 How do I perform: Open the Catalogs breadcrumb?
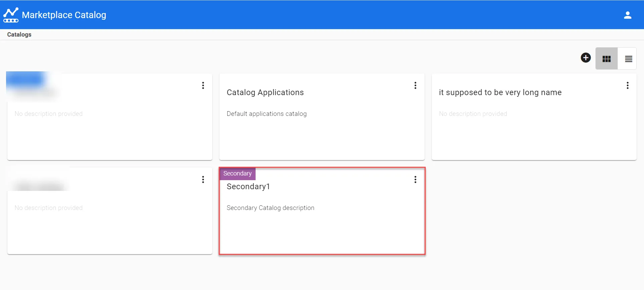pyautogui.click(x=19, y=34)
